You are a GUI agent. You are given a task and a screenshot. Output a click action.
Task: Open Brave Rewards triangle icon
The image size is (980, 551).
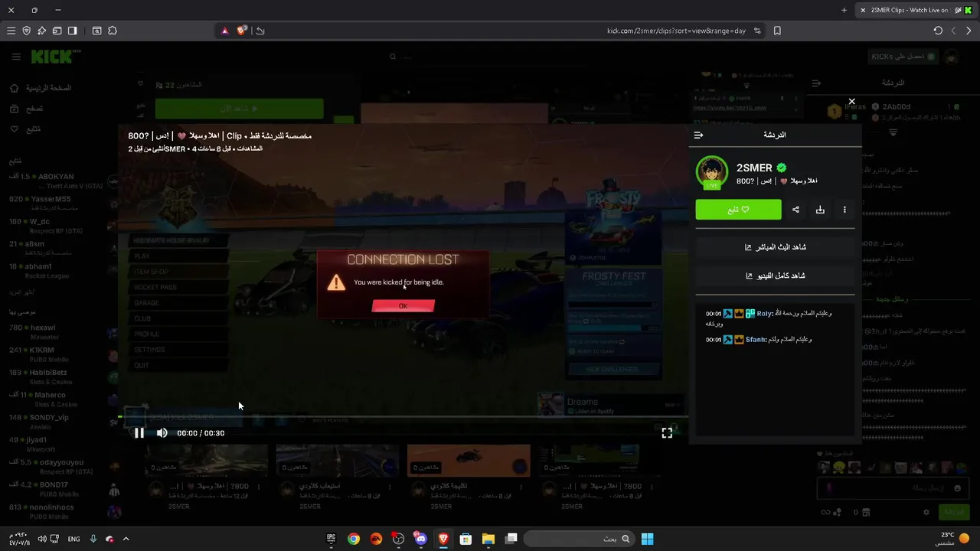tap(224, 31)
